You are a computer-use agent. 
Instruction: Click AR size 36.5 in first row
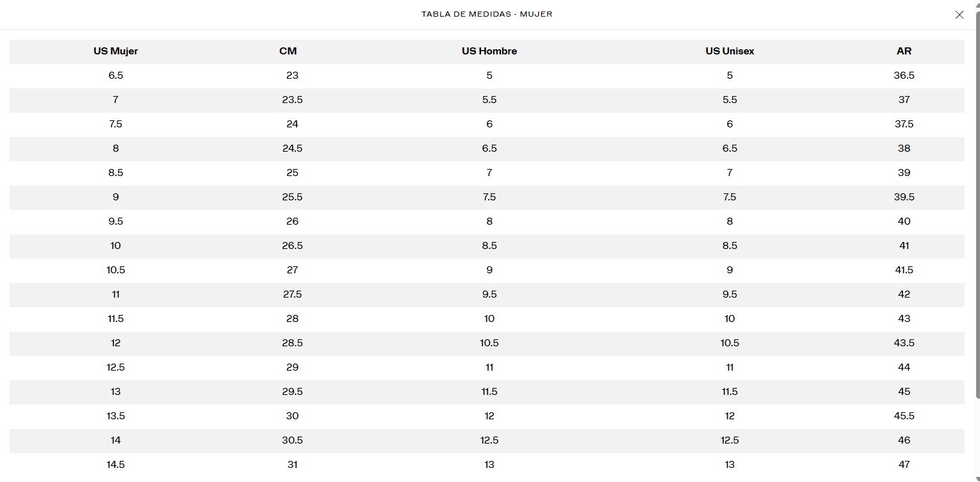(904, 76)
